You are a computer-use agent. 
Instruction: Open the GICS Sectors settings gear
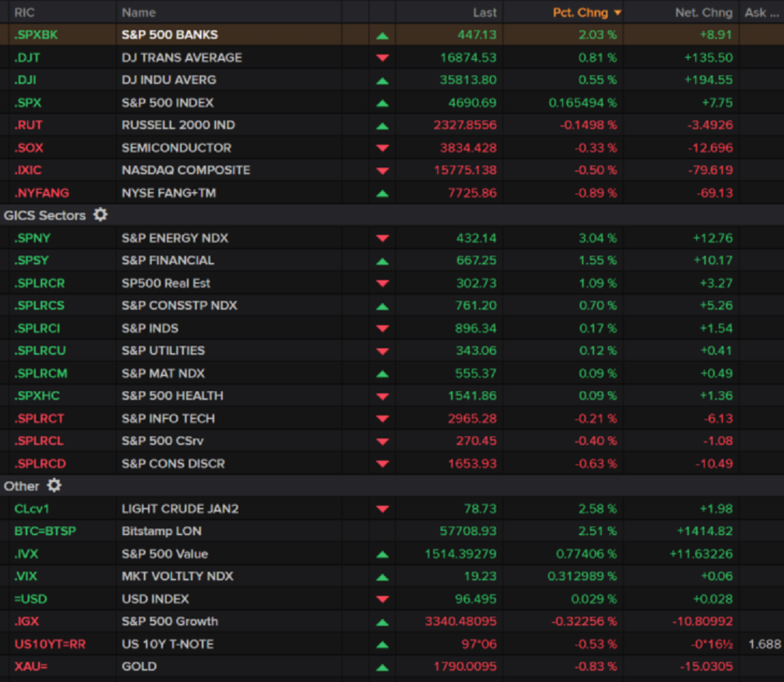(100, 215)
